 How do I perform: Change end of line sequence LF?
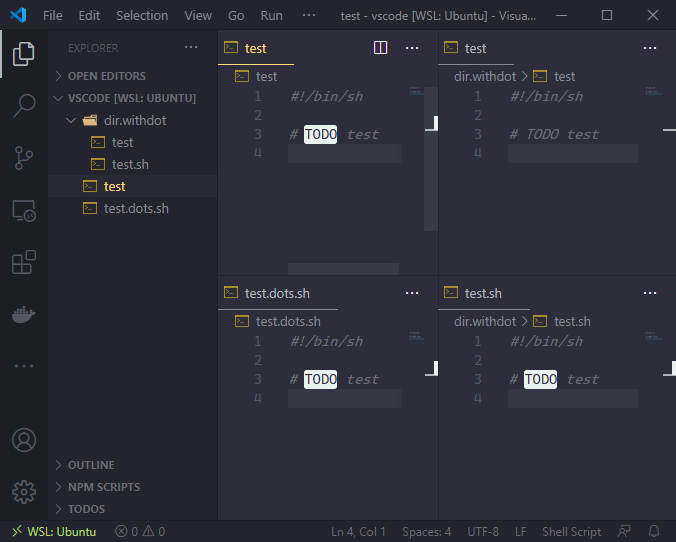[520, 532]
